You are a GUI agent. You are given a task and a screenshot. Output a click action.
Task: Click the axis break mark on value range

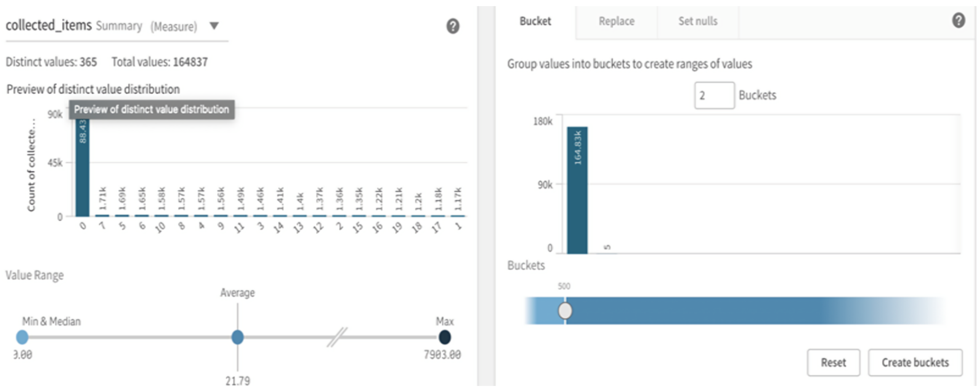point(337,337)
